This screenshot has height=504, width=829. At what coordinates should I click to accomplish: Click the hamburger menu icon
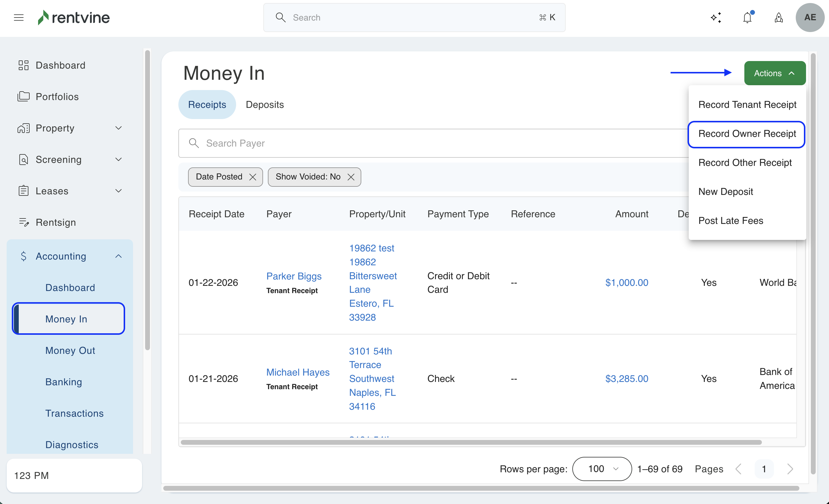pos(19,18)
